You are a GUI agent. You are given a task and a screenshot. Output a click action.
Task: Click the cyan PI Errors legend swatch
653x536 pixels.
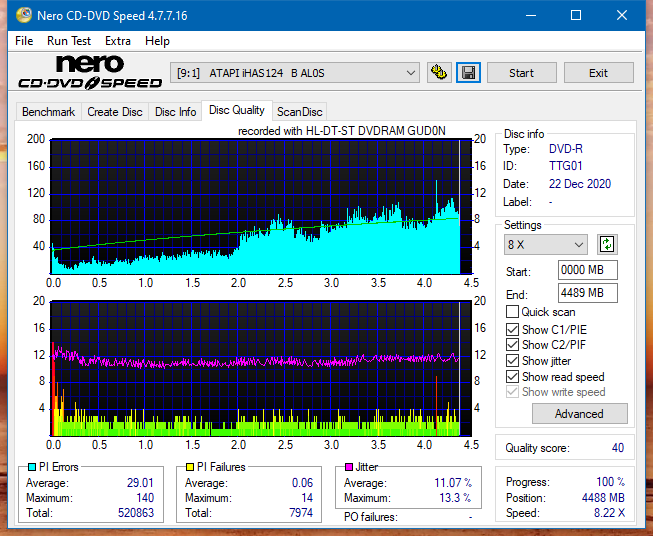(32, 467)
